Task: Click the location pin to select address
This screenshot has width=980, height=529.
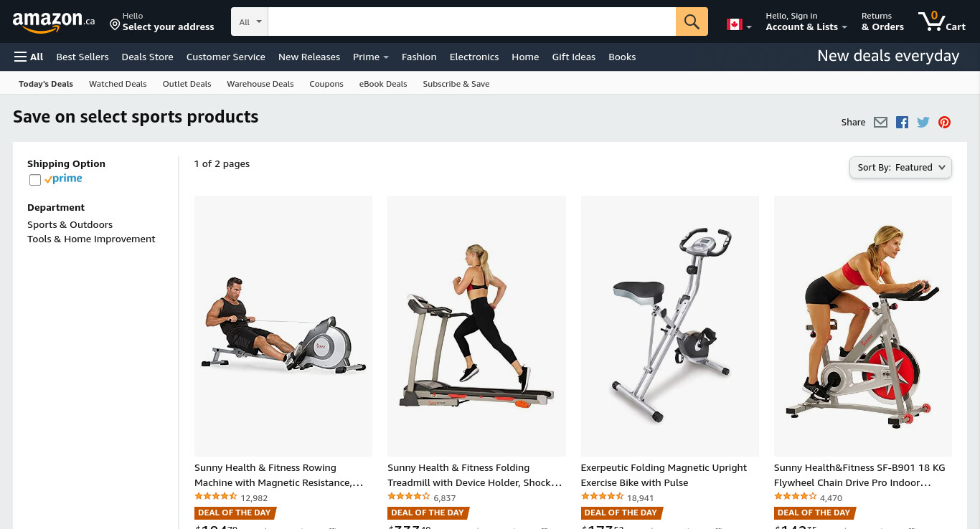Action: 115,25
